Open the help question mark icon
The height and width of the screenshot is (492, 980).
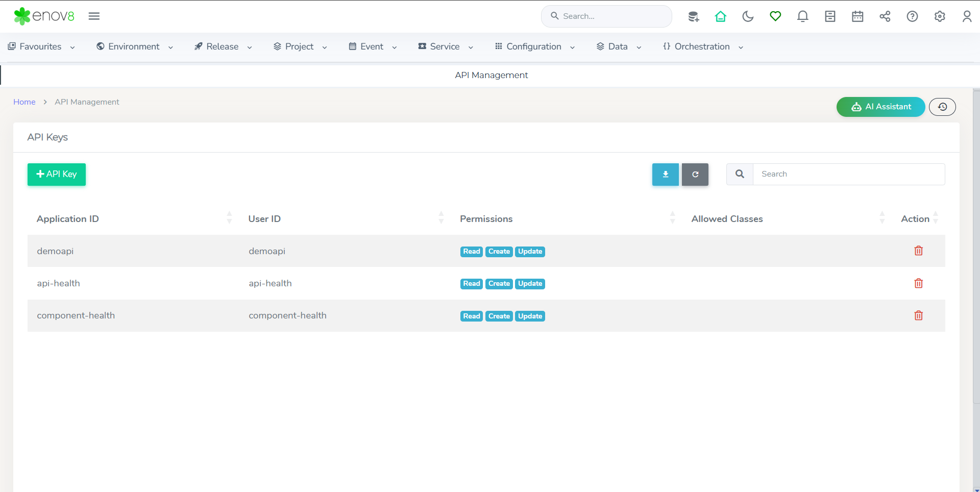tap(912, 16)
